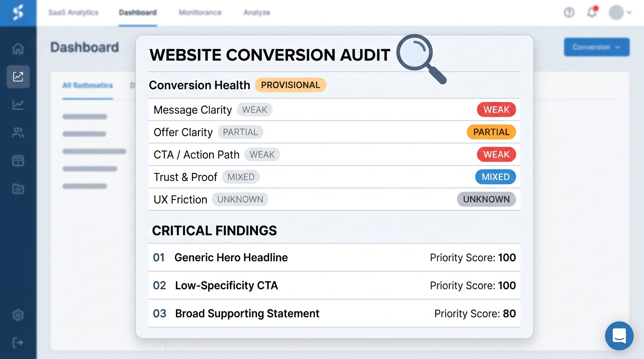Open notifications bell icon
The width and height of the screenshot is (644, 359).
592,12
